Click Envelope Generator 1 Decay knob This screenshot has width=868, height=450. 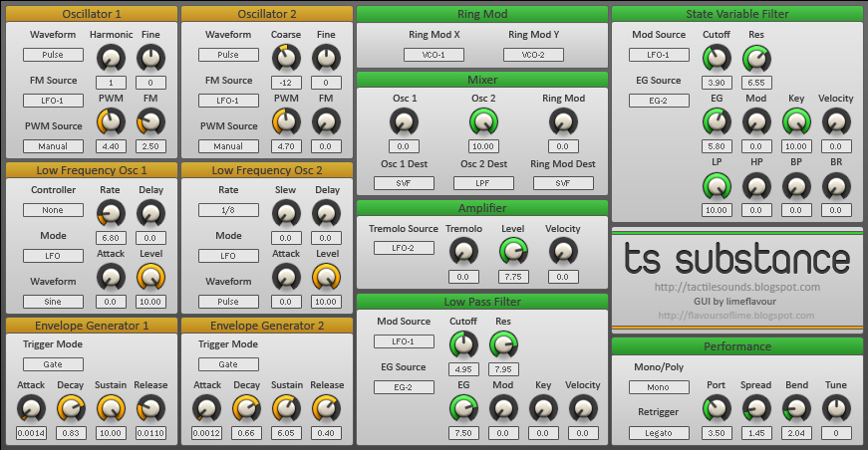point(71,408)
